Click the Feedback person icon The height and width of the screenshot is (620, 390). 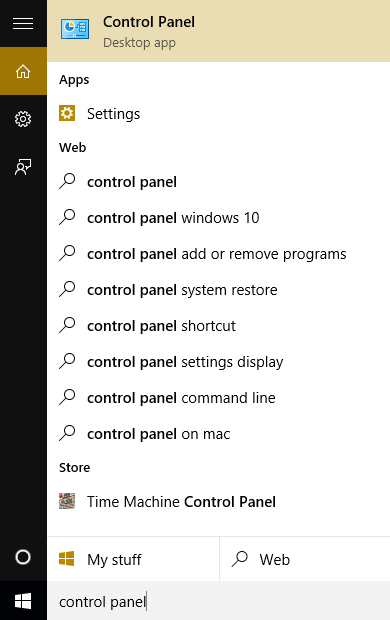(23, 167)
